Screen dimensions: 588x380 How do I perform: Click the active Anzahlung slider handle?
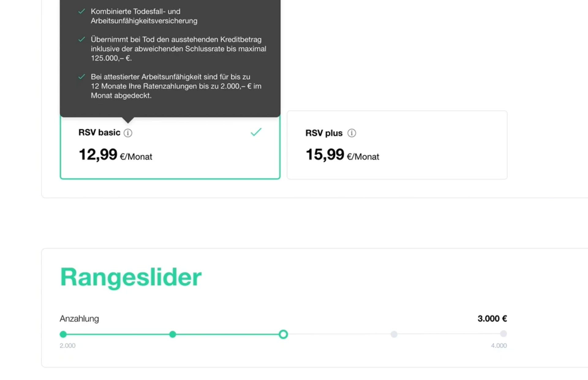(283, 334)
